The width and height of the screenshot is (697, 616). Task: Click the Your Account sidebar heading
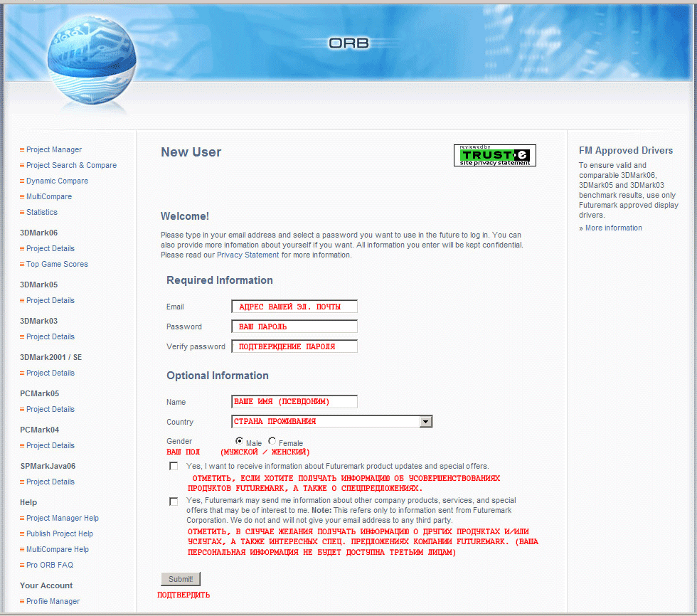click(46, 586)
